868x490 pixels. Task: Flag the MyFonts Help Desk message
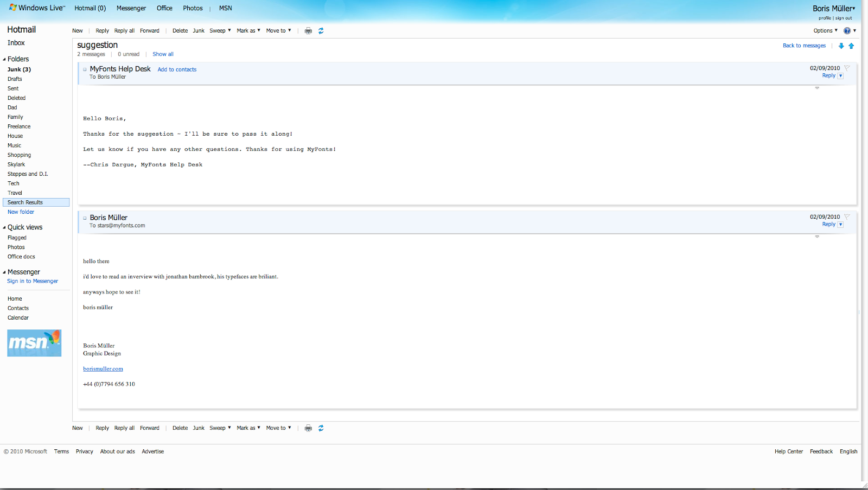coord(847,68)
